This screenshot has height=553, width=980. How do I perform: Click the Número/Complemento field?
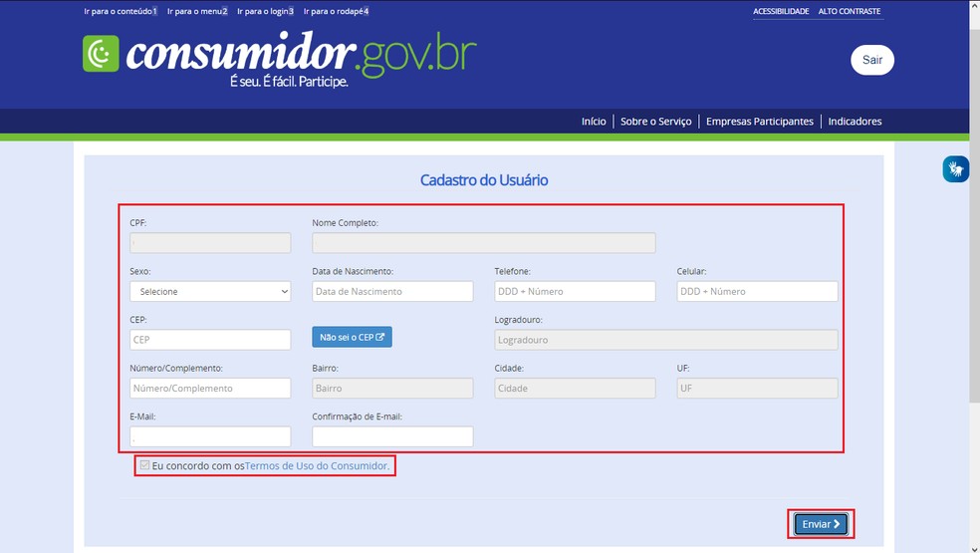click(210, 388)
